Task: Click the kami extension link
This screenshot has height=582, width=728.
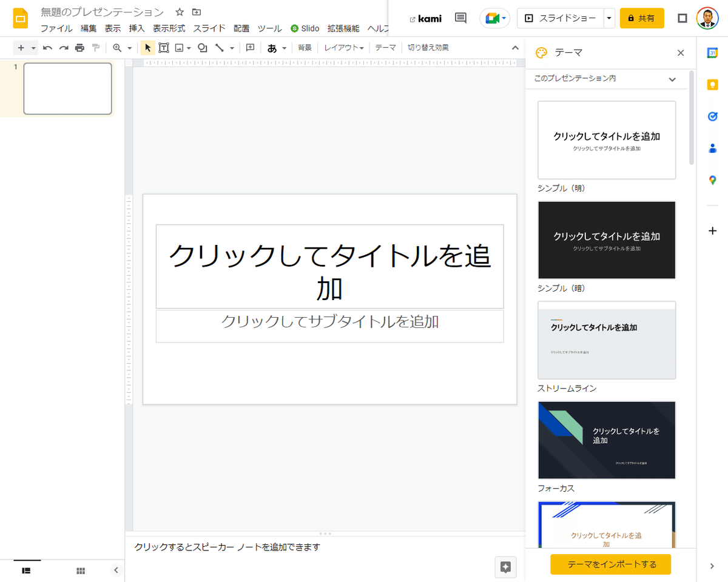Action: (426, 18)
